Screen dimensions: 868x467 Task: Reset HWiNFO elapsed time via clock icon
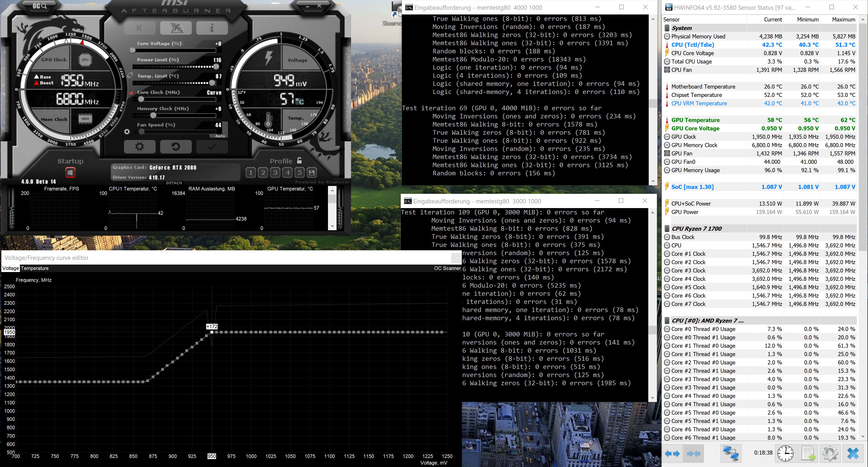coord(785,453)
